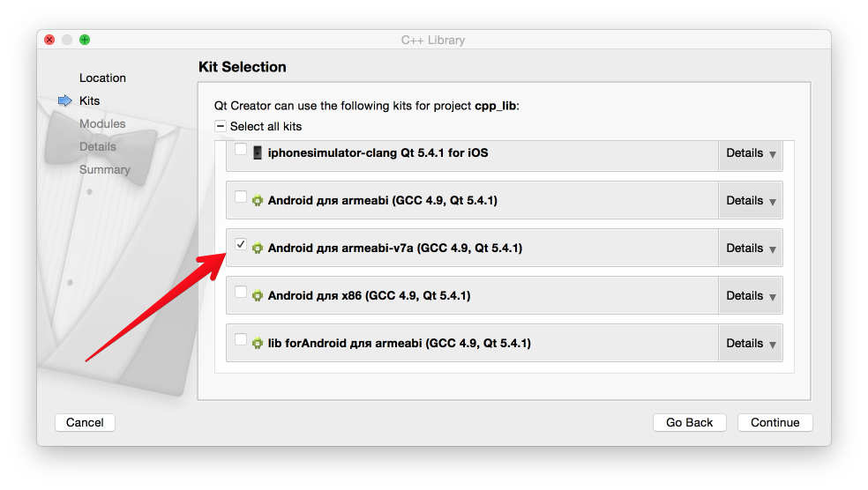Click the Go Back button
The image size is (868, 490).
[x=689, y=423]
